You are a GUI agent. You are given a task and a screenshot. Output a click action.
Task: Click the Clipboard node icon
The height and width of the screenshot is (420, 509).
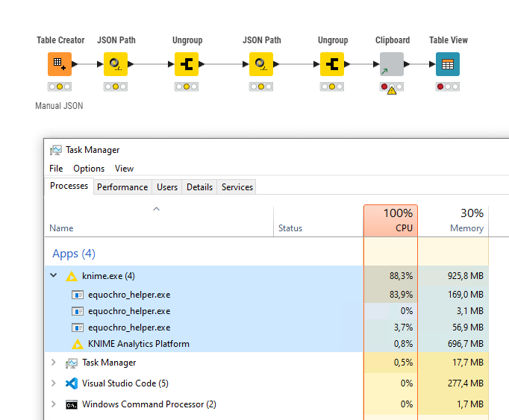click(x=392, y=64)
